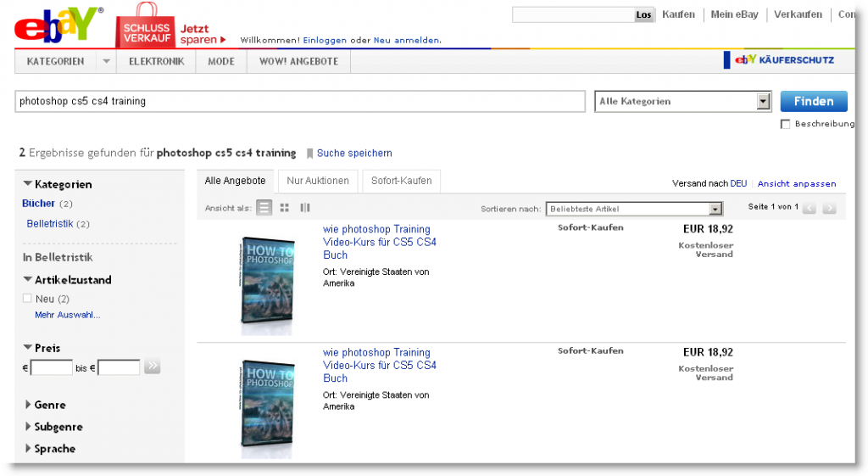Focus the main search field with photoshop query
Screen dimensions: 868x476
coord(300,102)
